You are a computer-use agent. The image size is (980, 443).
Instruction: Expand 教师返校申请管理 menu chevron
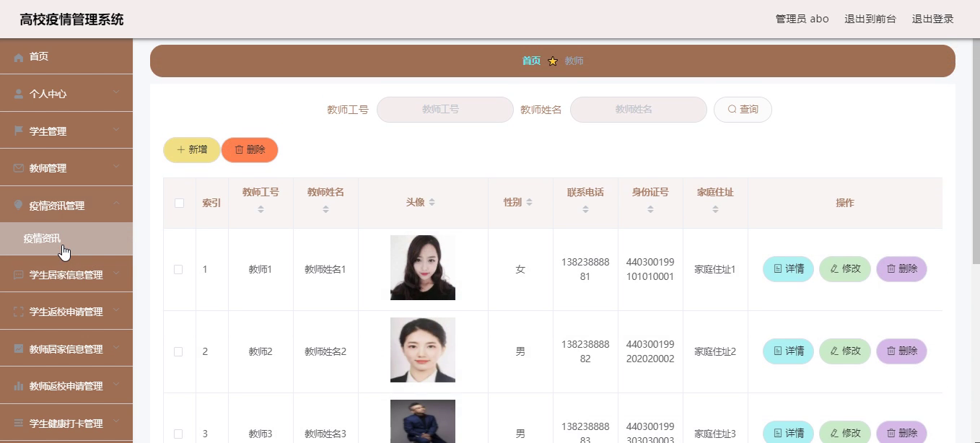click(x=116, y=385)
